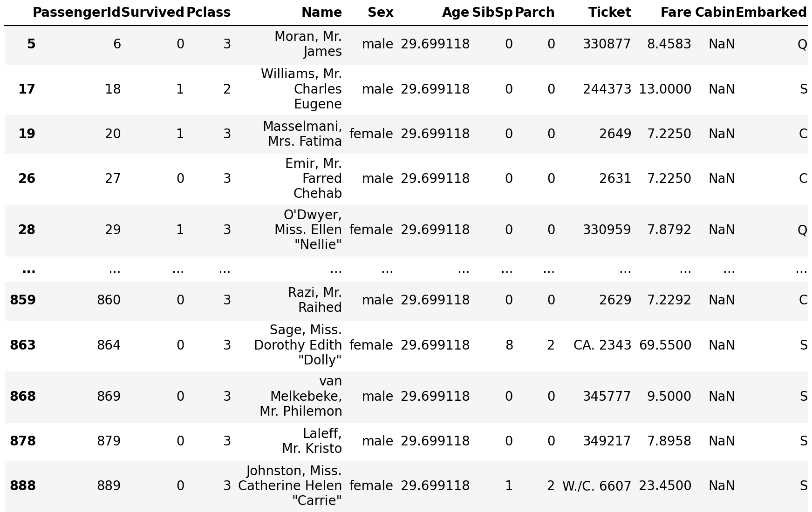Select the Fare column header
This screenshot has width=812, height=512.
(x=676, y=13)
